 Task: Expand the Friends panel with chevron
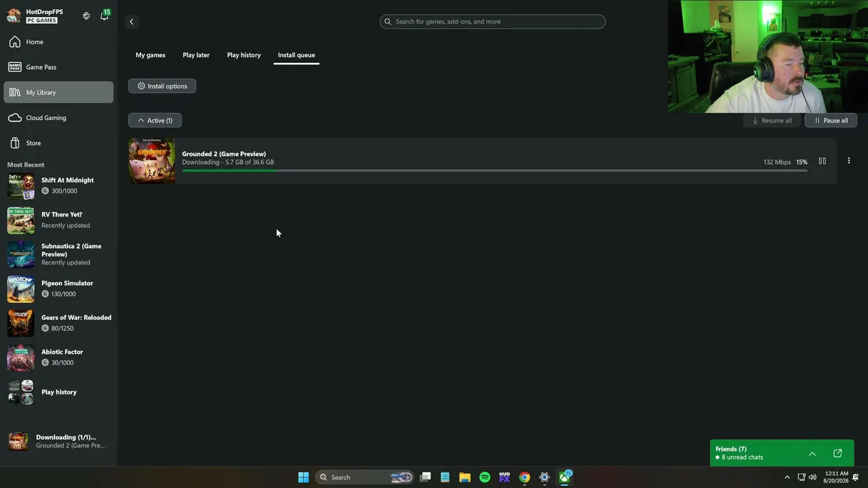(x=812, y=453)
